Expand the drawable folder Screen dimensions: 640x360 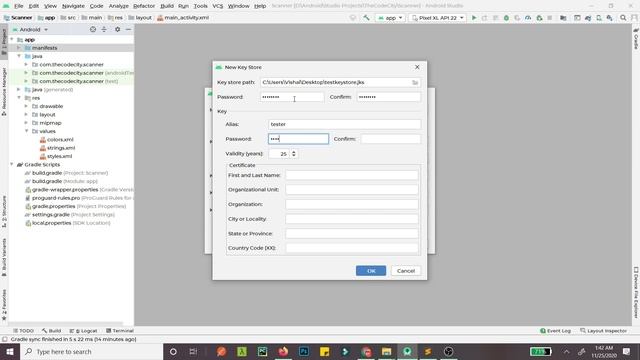(x=26, y=106)
